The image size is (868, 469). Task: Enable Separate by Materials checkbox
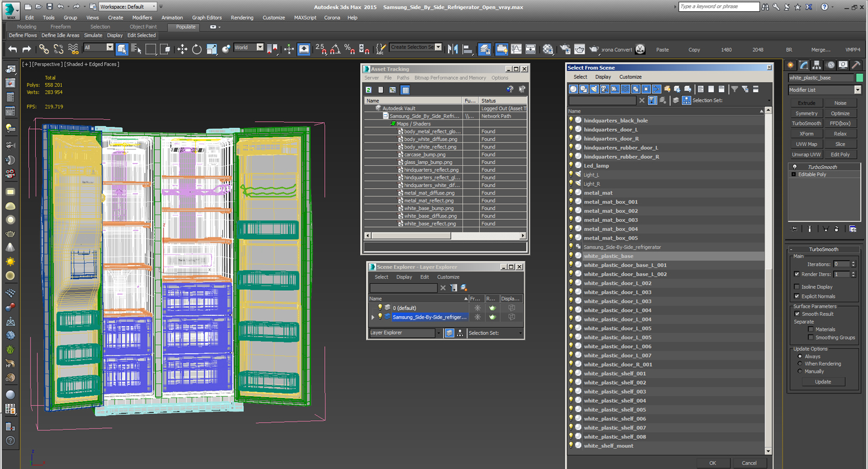click(811, 329)
